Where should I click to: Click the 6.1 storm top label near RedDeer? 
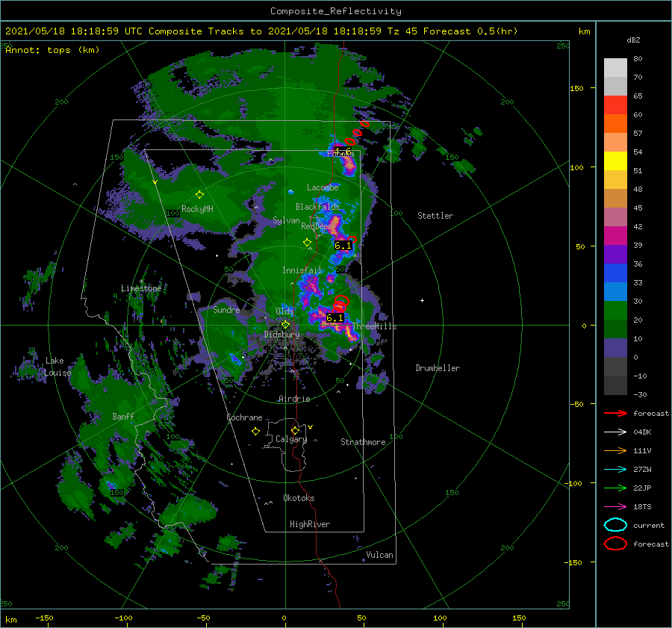[343, 246]
